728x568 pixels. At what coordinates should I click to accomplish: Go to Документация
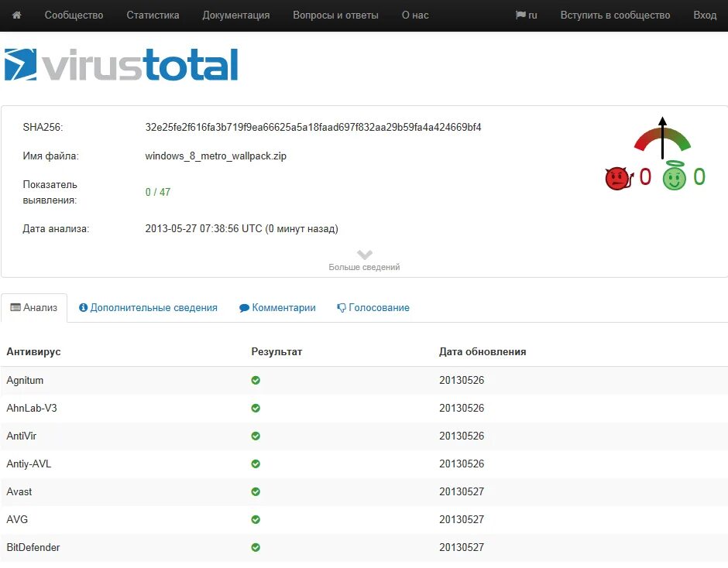click(236, 15)
